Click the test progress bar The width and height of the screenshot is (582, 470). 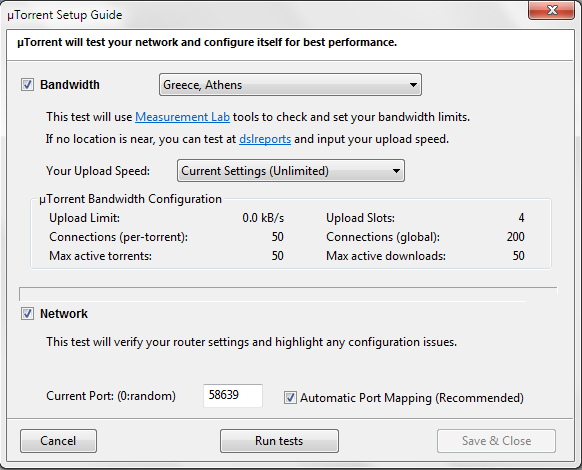(x=288, y=294)
